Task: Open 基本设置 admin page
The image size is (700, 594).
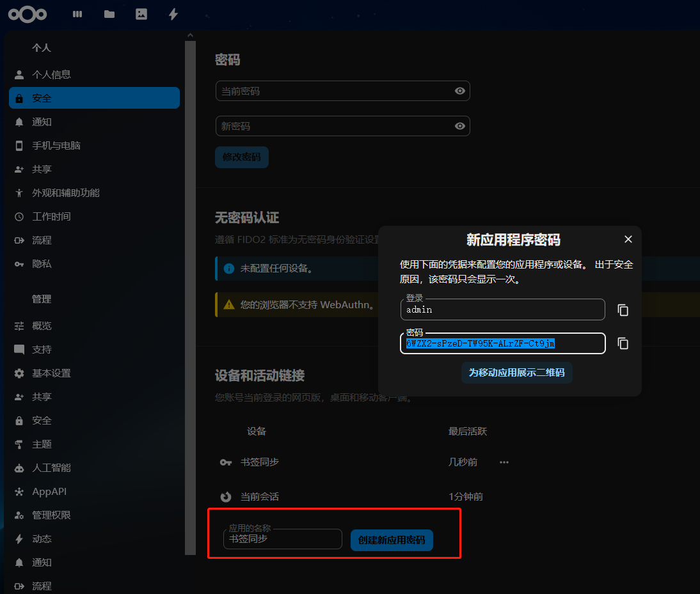Action: [x=94, y=373]
